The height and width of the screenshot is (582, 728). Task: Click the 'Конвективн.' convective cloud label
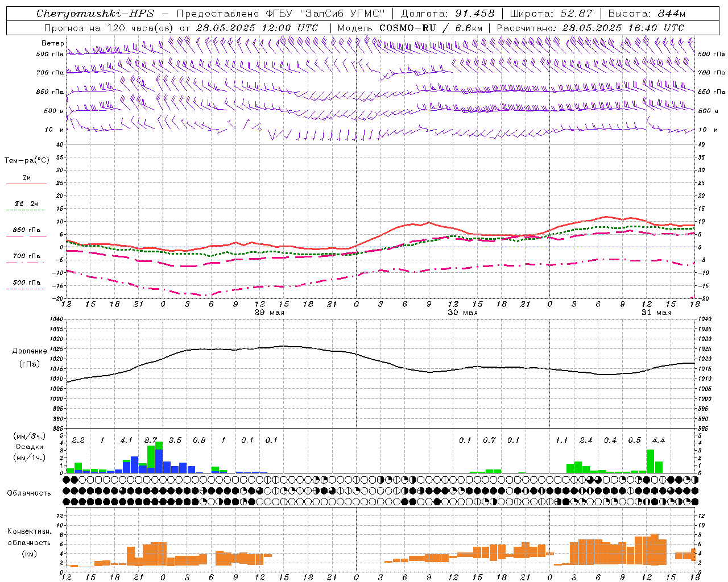[x=29, y=531]
